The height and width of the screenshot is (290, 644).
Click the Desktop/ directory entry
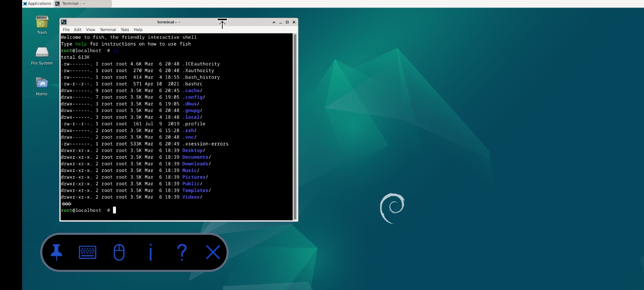click(194, 150)
